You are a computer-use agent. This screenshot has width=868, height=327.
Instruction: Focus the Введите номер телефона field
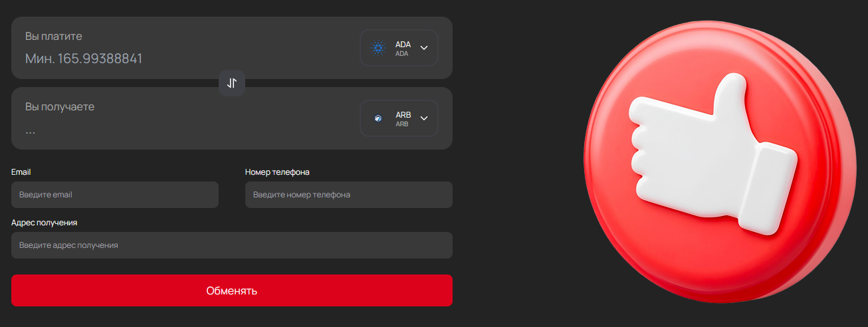[x=349, y=195]
